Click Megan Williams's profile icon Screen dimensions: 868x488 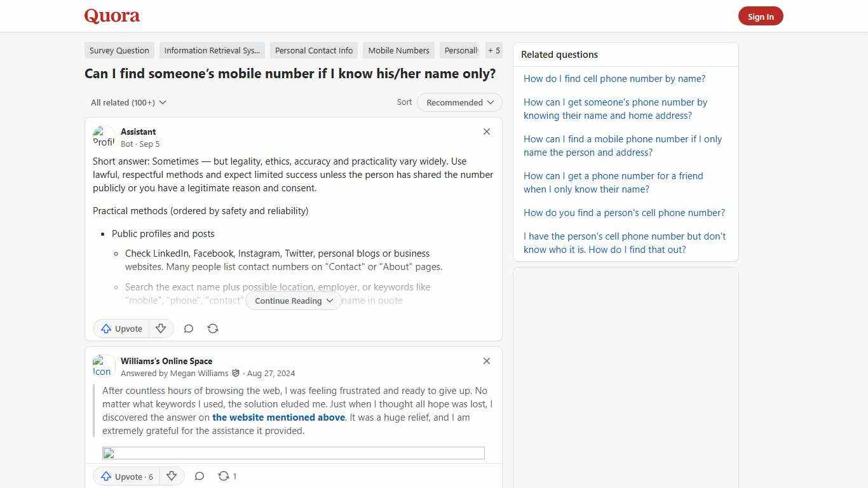(102, 366)
